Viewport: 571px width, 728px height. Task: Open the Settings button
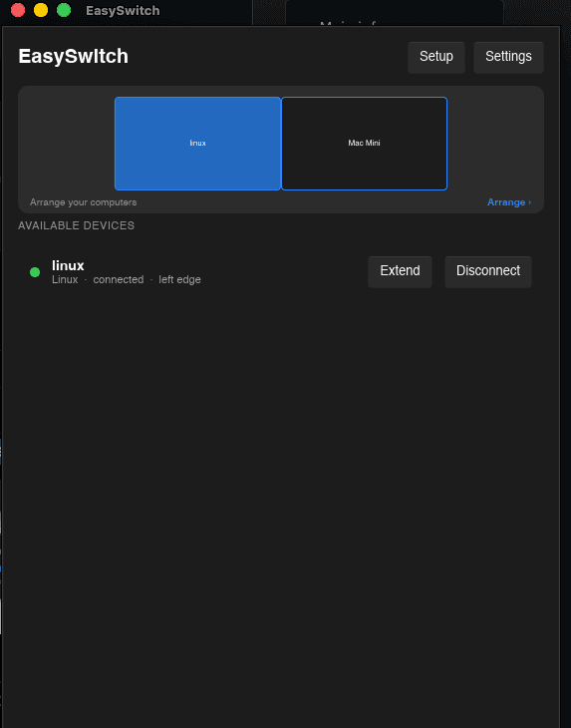(508, 57)
